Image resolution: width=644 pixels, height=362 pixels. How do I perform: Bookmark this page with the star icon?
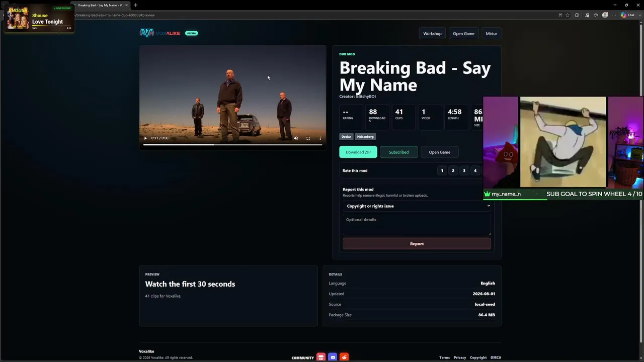pyautogui.click(x=568, y=15)
